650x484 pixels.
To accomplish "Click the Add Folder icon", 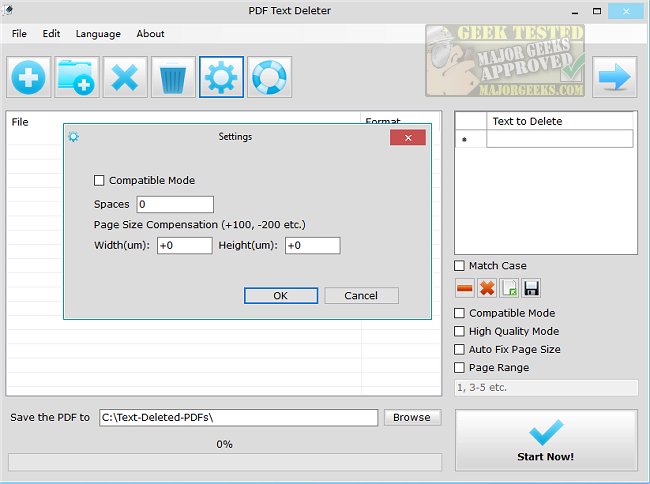I will (77, 77).
